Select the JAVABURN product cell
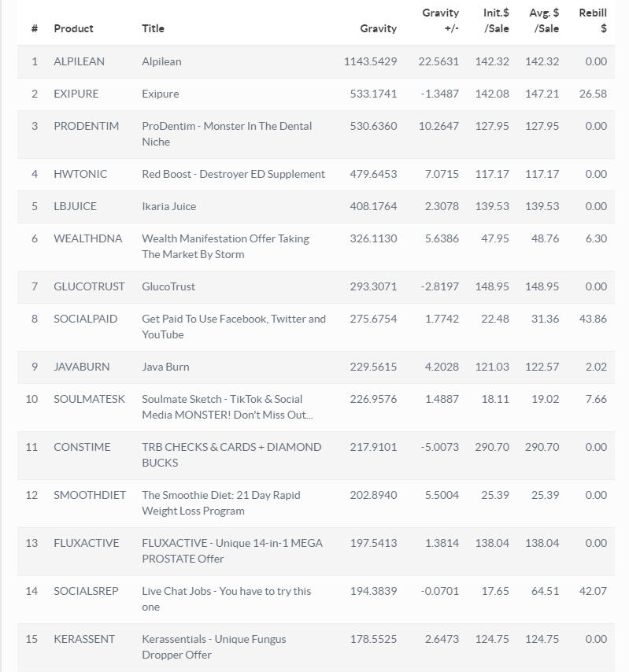629x672 pixels. (81, 367)
